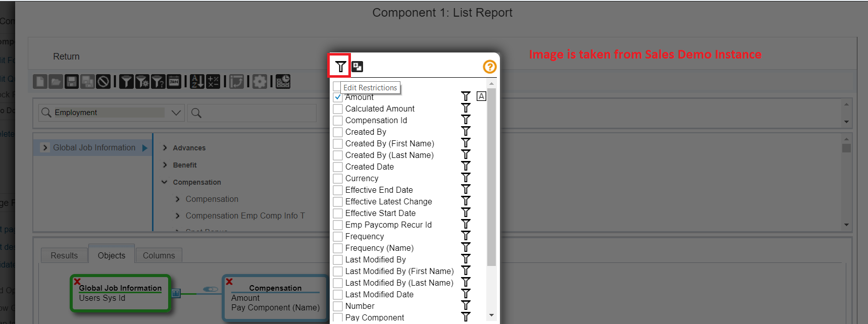The height and width of the screenshot is (324, 868).
Task: Select the Compensation object box title
Action: pyautogui.click(x=275, y=288)
